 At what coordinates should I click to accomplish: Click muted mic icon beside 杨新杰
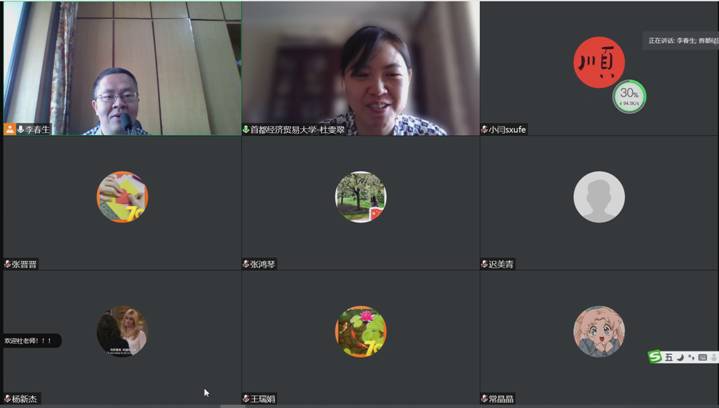coord(8,398)
